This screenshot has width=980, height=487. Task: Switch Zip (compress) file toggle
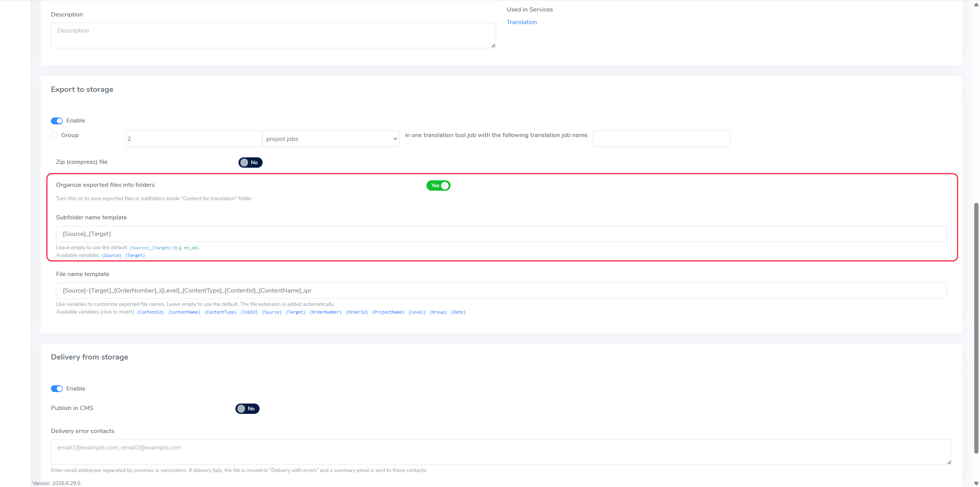(250, 162)
